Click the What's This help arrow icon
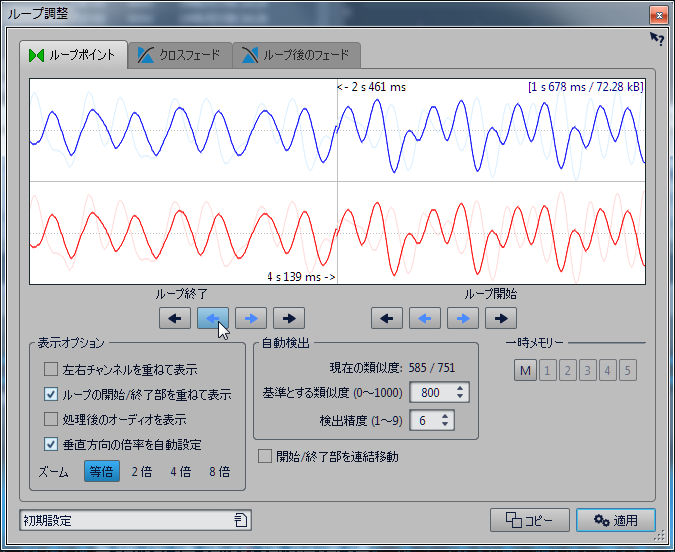 (657, 39)
